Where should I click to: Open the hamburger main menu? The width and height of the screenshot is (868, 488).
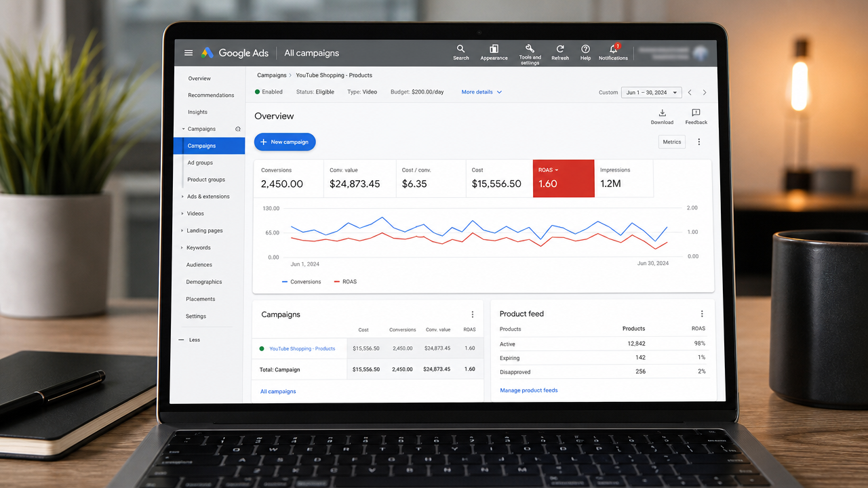coord(189,53)
